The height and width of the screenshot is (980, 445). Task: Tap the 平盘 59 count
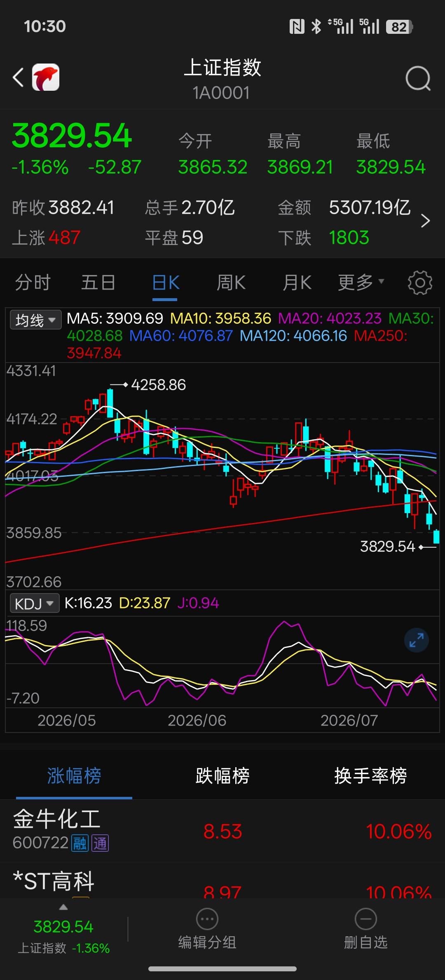tap(174, 238)
